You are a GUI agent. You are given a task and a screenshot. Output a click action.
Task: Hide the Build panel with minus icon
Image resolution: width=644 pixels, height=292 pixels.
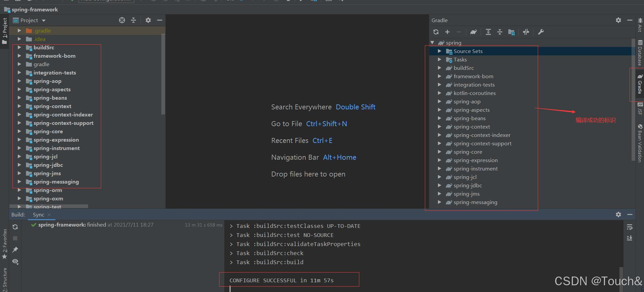[x=630, y=214]
